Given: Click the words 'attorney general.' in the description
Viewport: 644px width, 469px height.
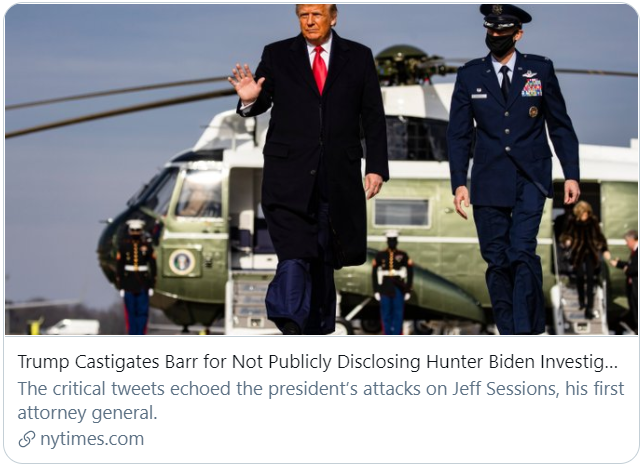Looking at the screenshot, I should 87,413.
